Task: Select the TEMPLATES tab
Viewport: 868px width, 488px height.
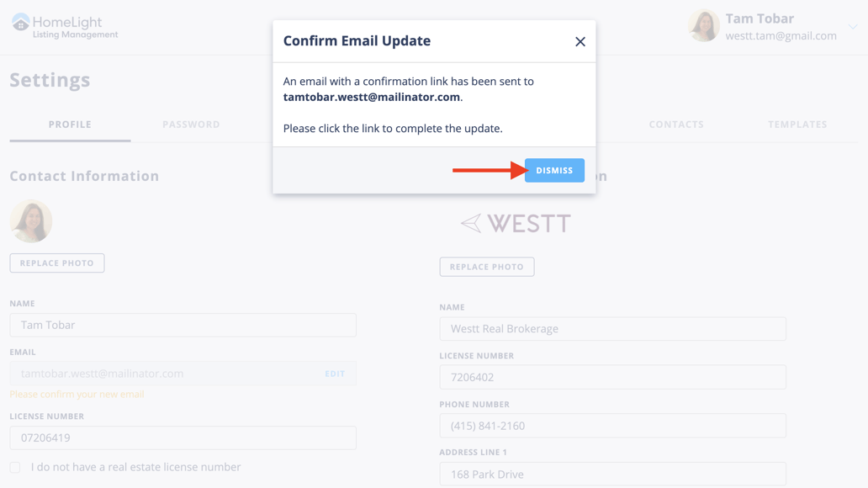Action: 797,124
